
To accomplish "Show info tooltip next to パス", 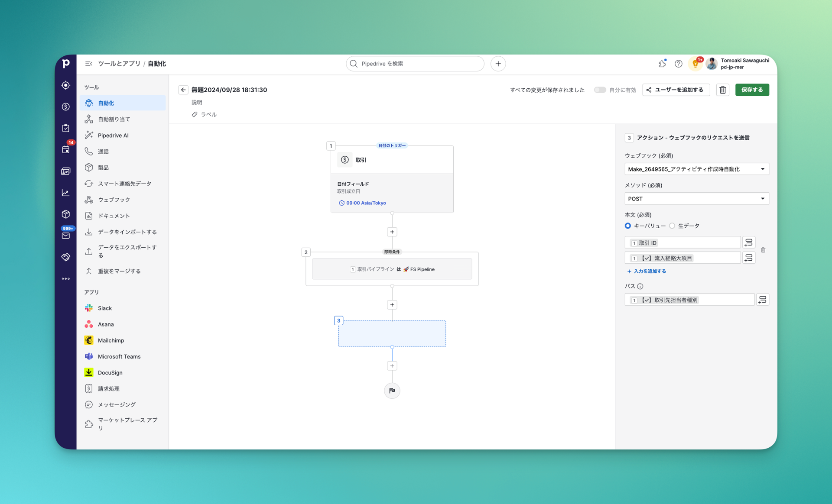I will pyautogui.click(x=640, y=286).
